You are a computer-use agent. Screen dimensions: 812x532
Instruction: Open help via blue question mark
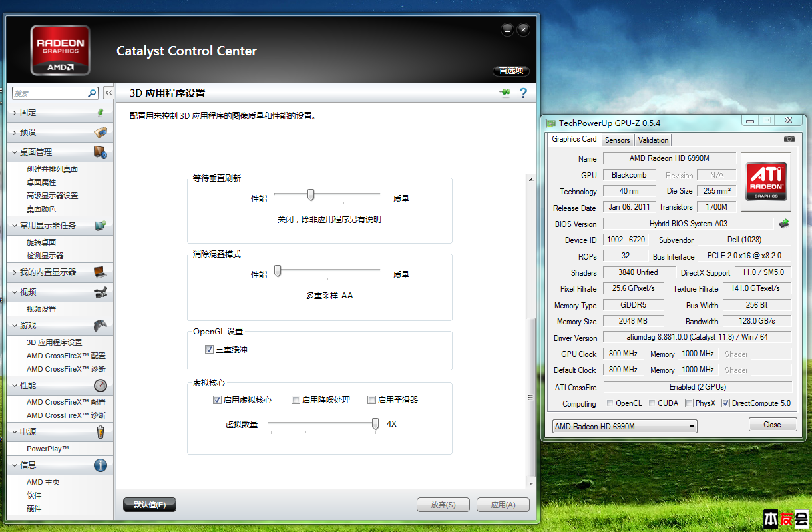click(523, 93)
